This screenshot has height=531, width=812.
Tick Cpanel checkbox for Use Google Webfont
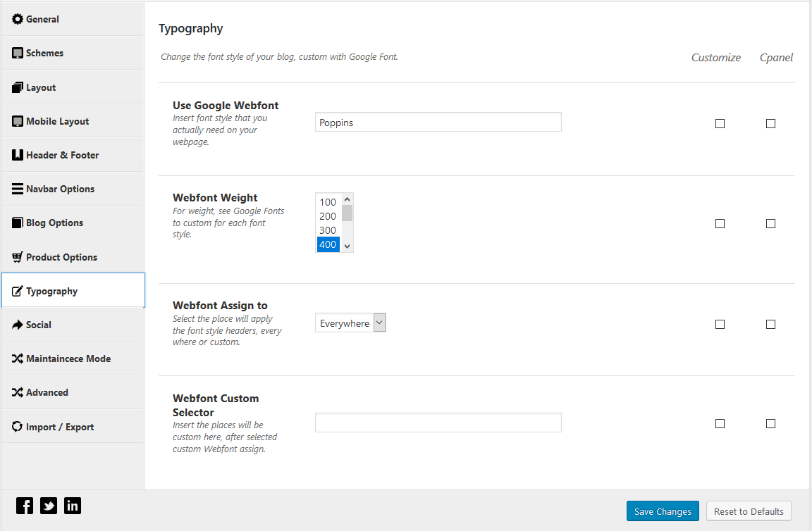pyautogui.click(x=770, y=124)
